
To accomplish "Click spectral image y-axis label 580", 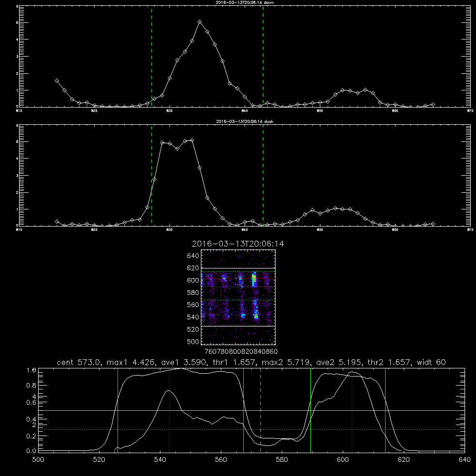I will [x=193, y=293].
